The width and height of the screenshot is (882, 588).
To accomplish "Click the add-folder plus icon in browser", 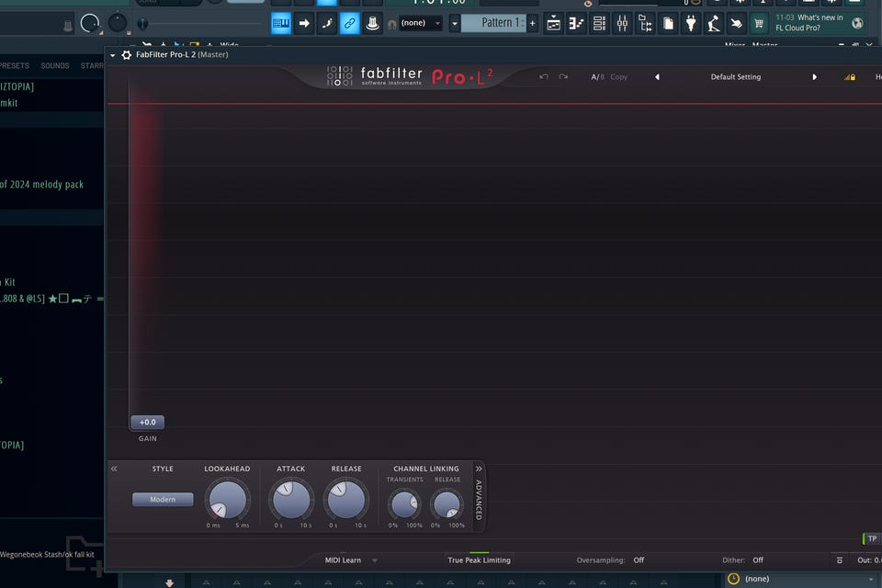I will (85, 557).
